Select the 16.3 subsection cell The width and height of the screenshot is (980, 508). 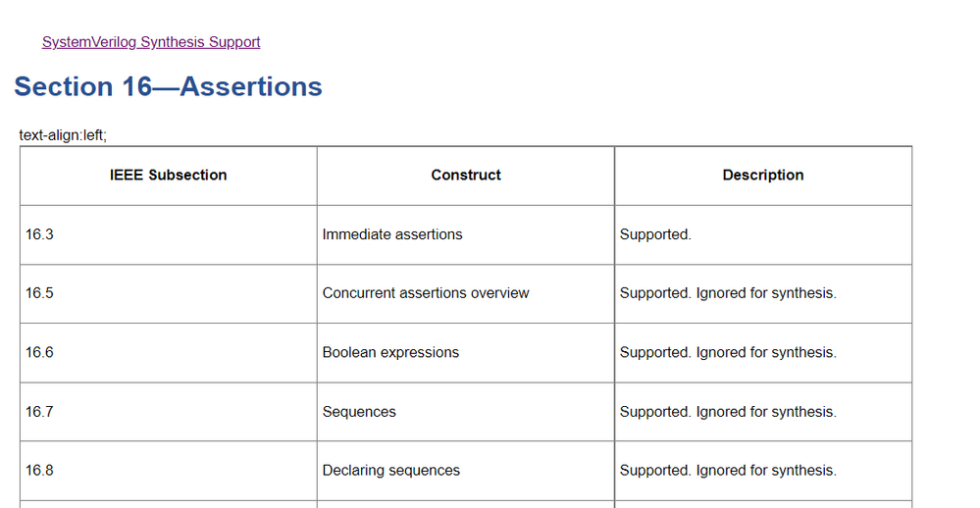pos(40,234)
